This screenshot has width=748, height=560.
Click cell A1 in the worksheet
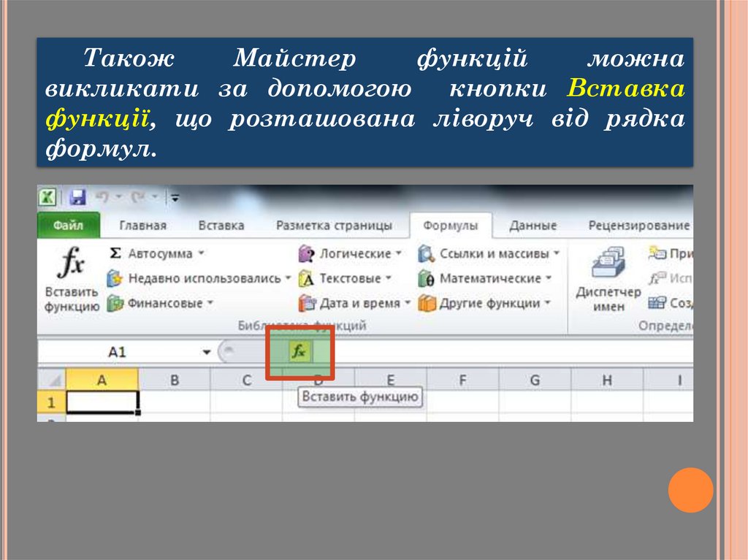[x=102, y=402]
